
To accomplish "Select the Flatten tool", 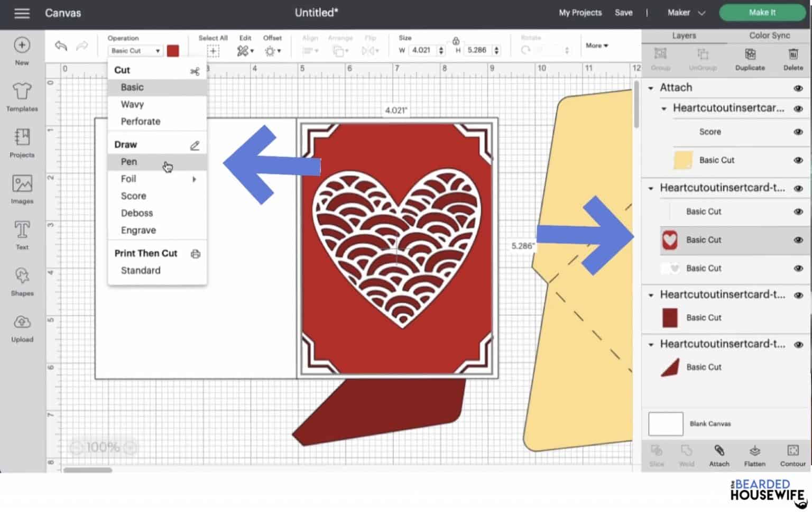I will pyautogui.click(x=754, y=455).
